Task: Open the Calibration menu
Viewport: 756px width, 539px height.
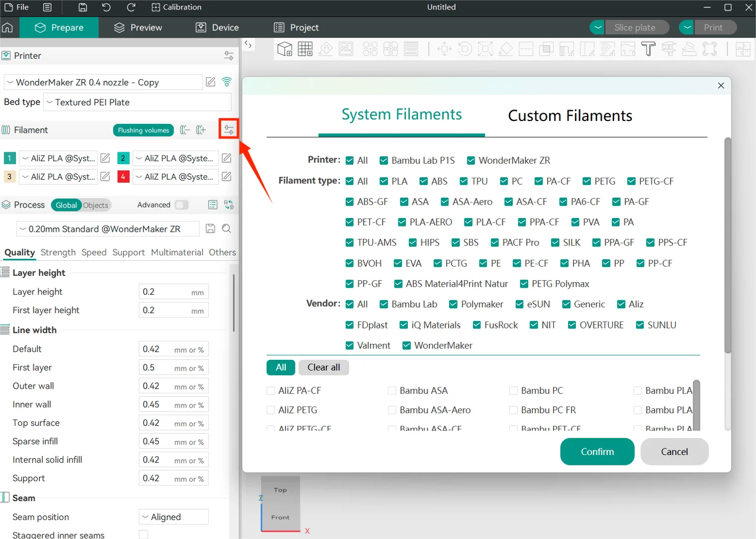Action: (x=177, y=7)
